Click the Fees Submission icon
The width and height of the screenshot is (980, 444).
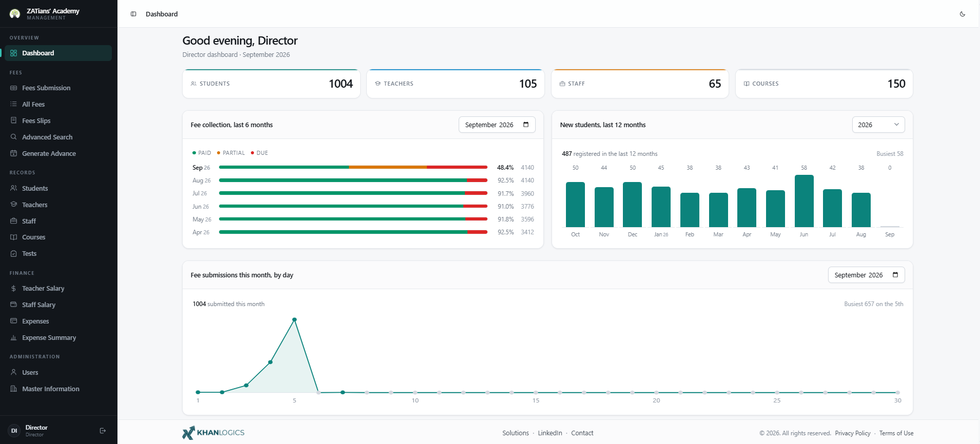point(14,88)
